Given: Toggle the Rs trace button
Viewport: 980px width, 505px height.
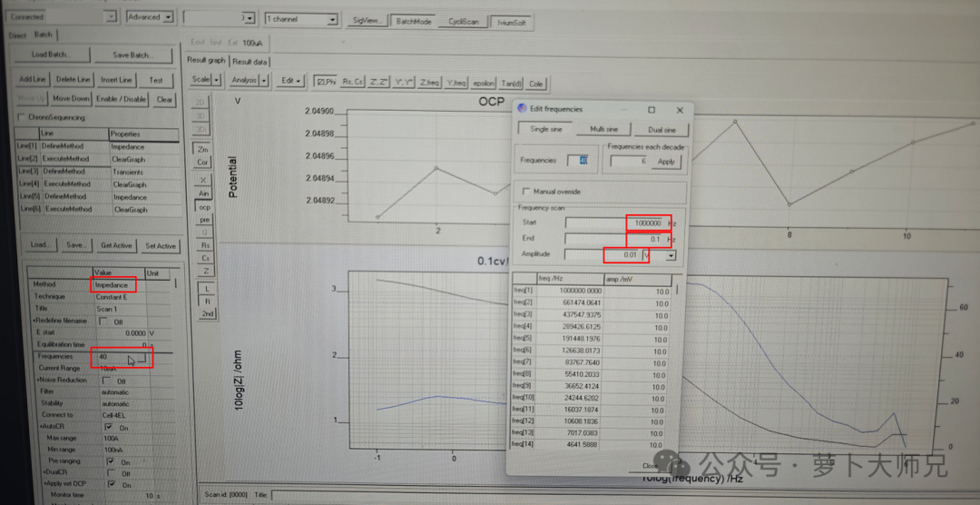Looking at the screenshot, I should click(205, 245).
